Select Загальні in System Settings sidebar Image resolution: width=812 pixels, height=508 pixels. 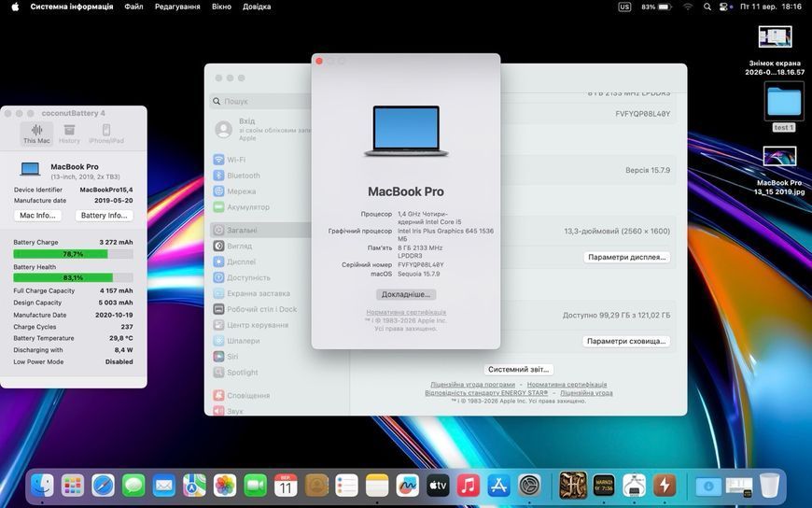(261, 230)
